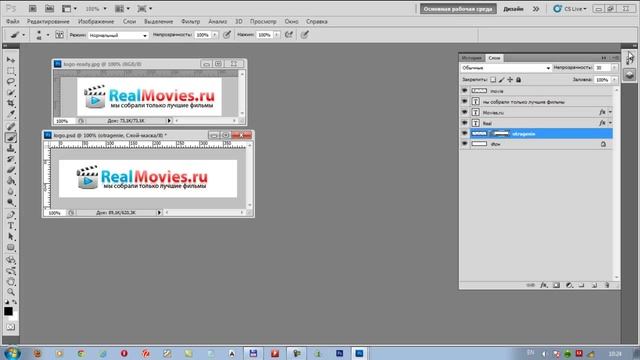This screenshot has width=640, height=360.
Task: Open brush mode dropdown 'Нормальный'
Action: [x=118, y=36]
